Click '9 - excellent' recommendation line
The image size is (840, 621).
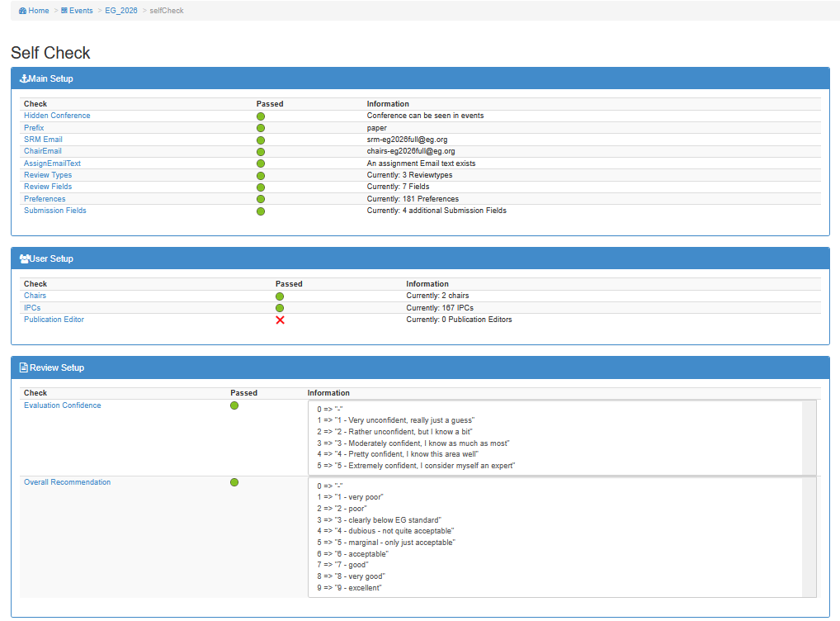tap(349, 588)
